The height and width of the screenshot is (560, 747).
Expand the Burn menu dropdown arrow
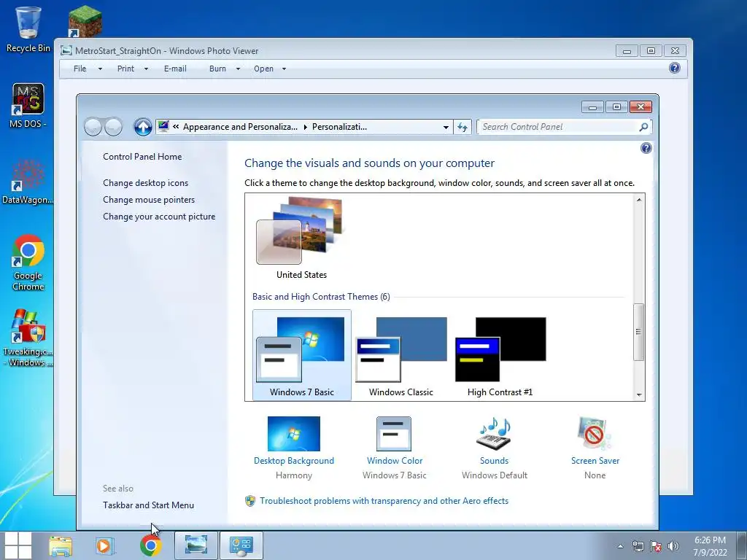point(238,69)
